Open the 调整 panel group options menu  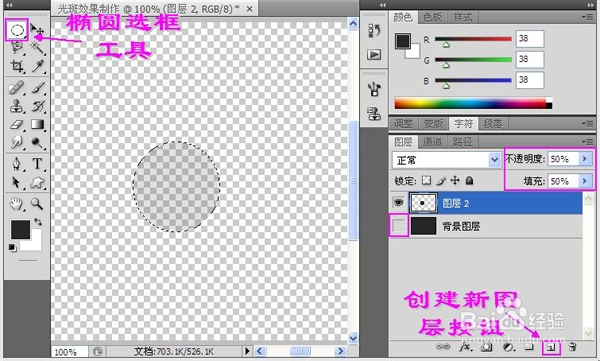pyautogui.click(x=587, y=123)
